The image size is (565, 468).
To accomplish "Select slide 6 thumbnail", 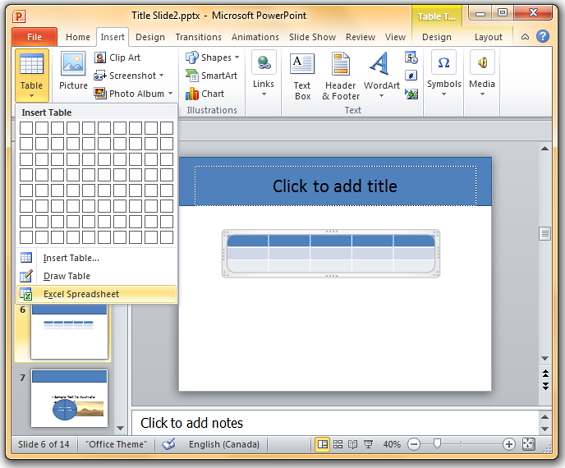I will [x=70, y=331].
